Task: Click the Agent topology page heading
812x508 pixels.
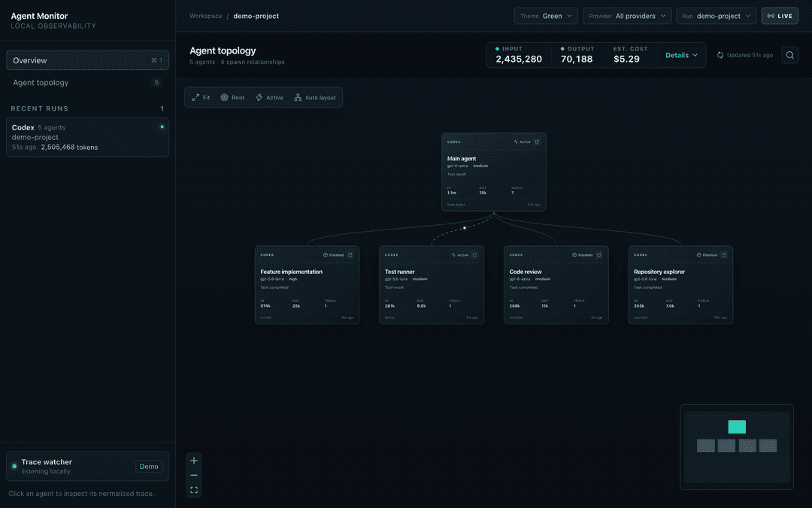Action: (x=223, y=51)
